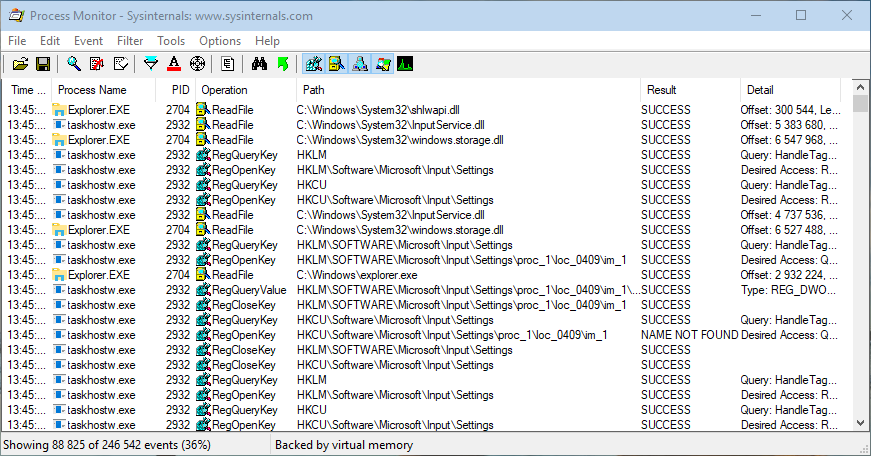Open the Tools menu
871x456 pixels.
pyautogui.click(x=171, y=41)
